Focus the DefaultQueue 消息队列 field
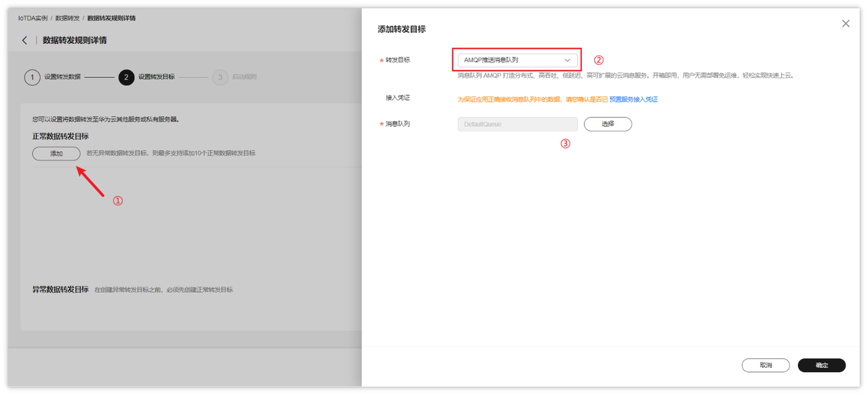The image size is (868, 395). [517, 124]
